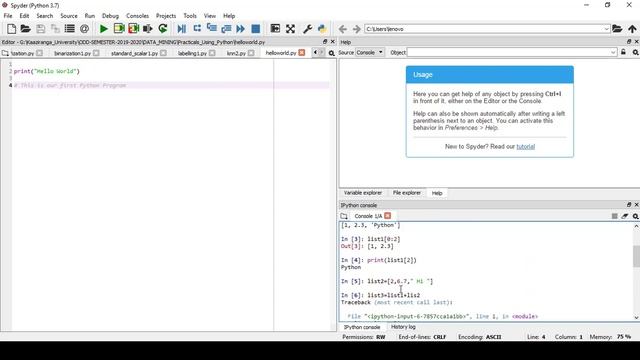This screenshot has height=360, width=640.
Task: Switch to Variable explorer tab
Action: coord(363,193)
